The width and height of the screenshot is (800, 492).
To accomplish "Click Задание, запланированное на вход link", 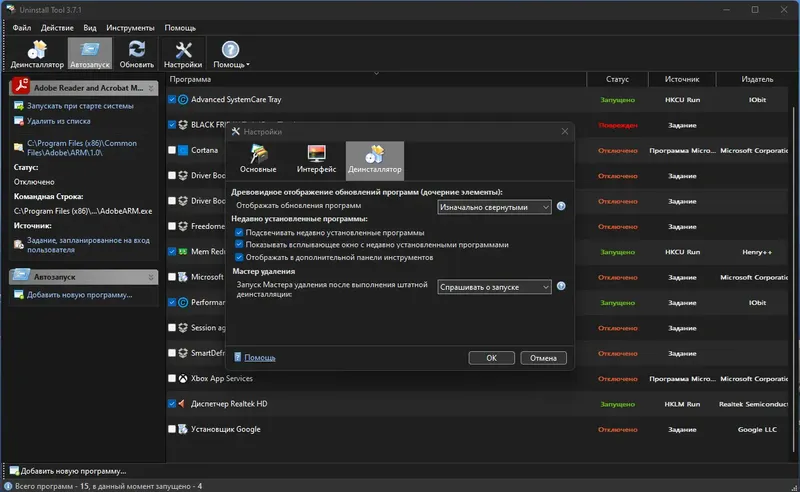I will [x=88, y=245].
